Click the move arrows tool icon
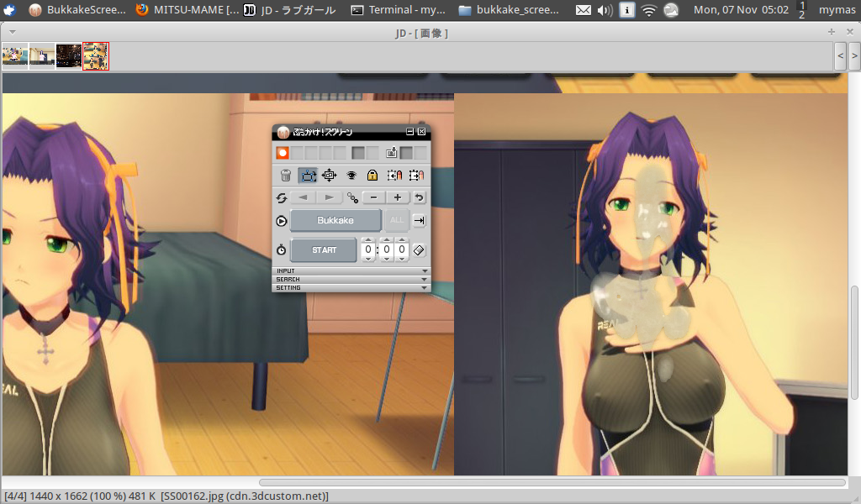This screenshot has width=861, height=504. click(x=330, y=176)
